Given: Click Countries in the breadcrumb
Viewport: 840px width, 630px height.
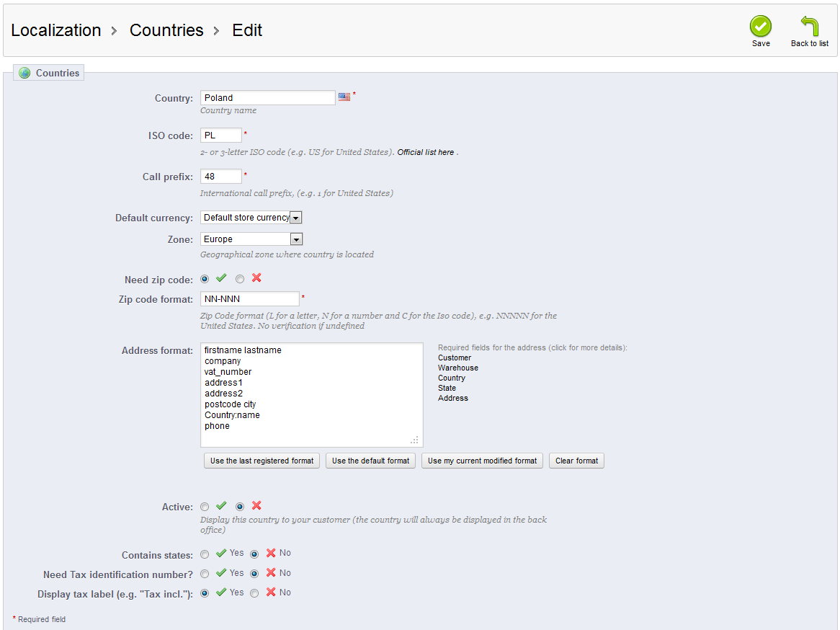Looking at the screenshot, I should 166,30.
